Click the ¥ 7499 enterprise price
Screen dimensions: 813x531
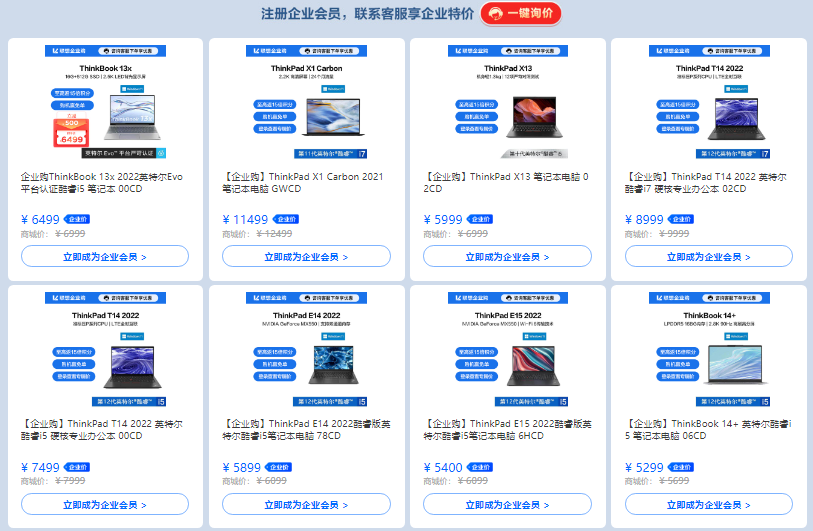coord(40,467)
